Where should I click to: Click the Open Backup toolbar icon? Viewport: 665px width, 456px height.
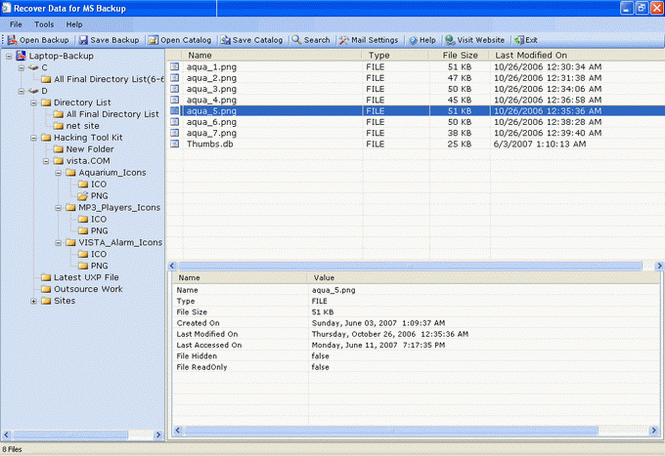pyautogui.click(x=38, y=40)
